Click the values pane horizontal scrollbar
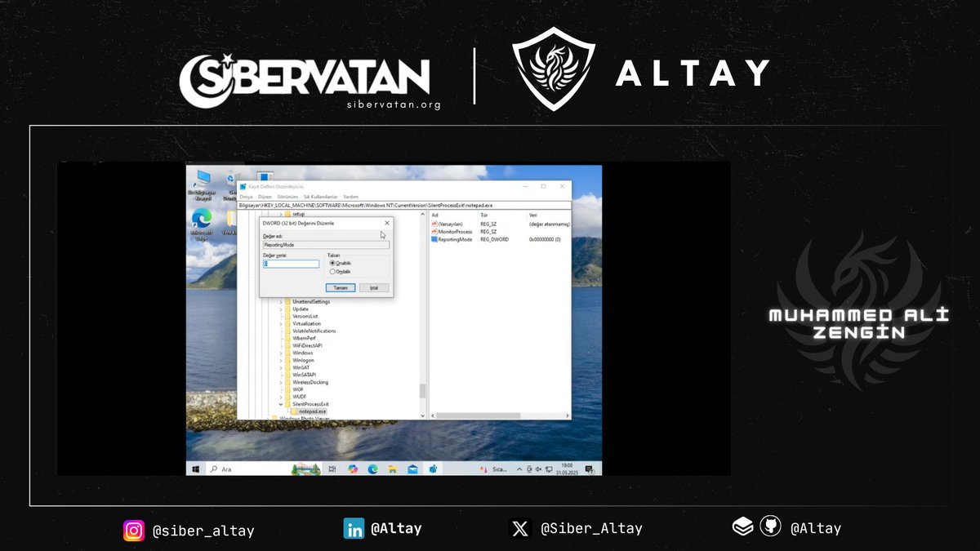The height and width of the screenshot is (551, 980). 478,415
